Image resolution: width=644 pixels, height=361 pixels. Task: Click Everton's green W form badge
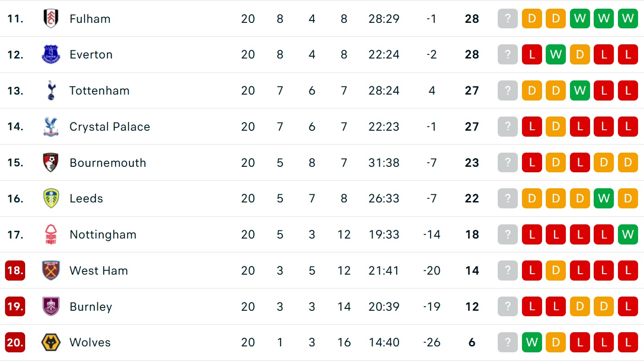coord(556,54)
